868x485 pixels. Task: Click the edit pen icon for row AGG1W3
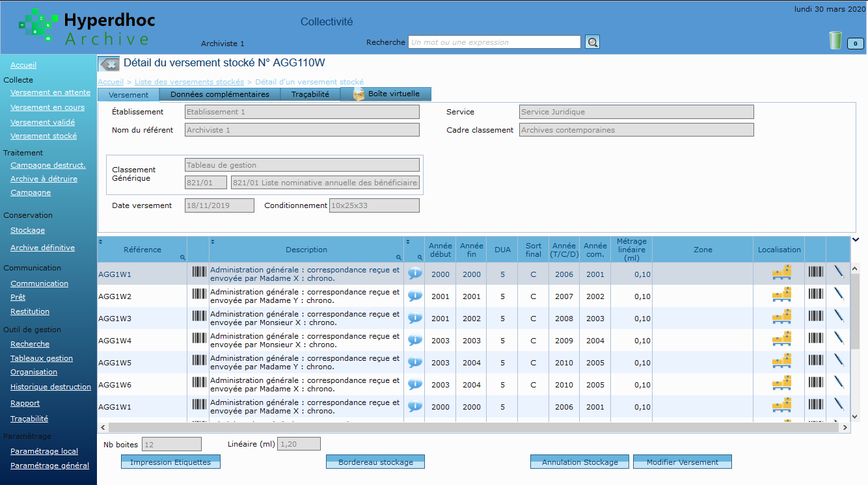point(839,316)
